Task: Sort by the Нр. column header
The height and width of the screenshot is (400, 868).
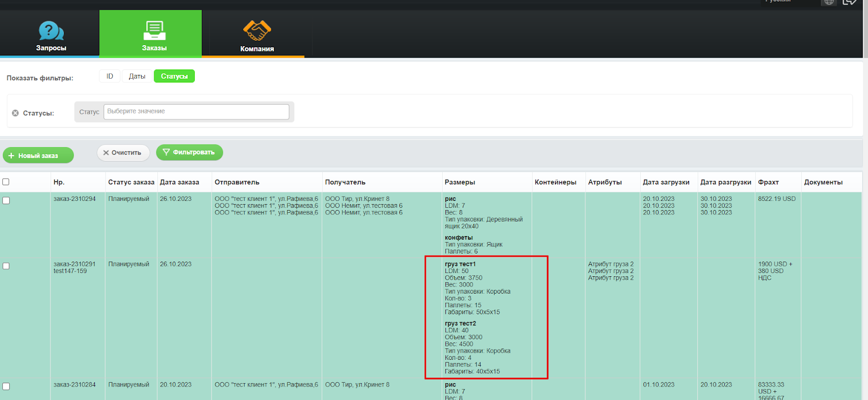Action: (x=59, y=182)
